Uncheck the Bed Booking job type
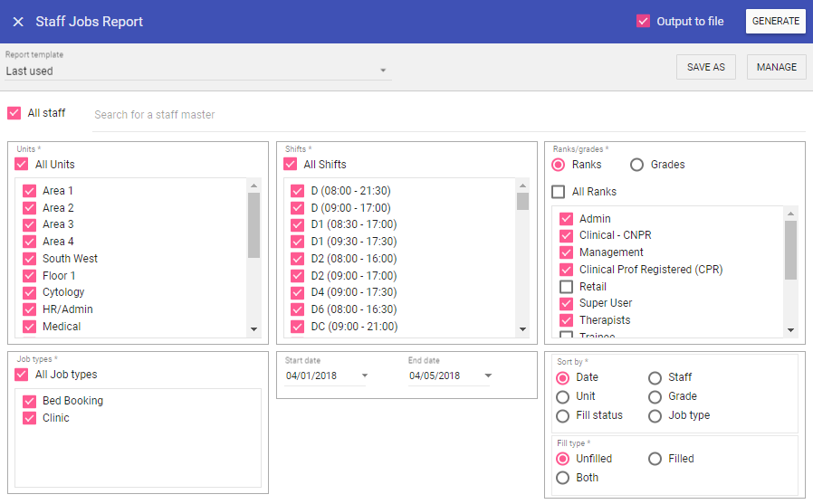The height and width of the screenshot is (504, 813). [x=29, y=401]
